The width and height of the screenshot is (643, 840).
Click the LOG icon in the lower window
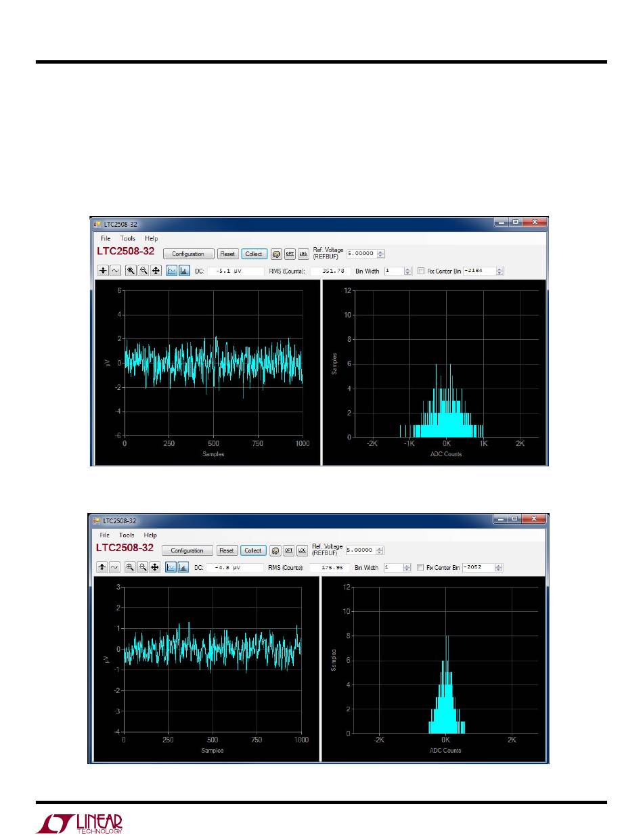302,550
